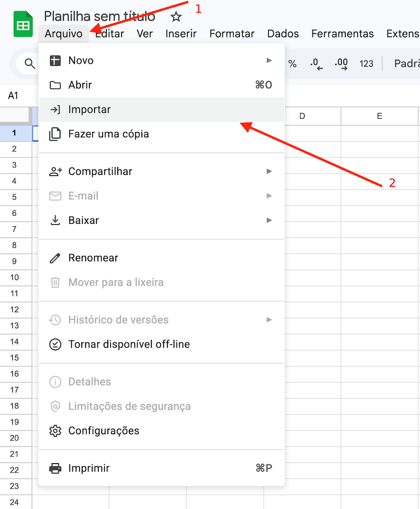Select Importar from the Arquivo menu

coord(89,110)
